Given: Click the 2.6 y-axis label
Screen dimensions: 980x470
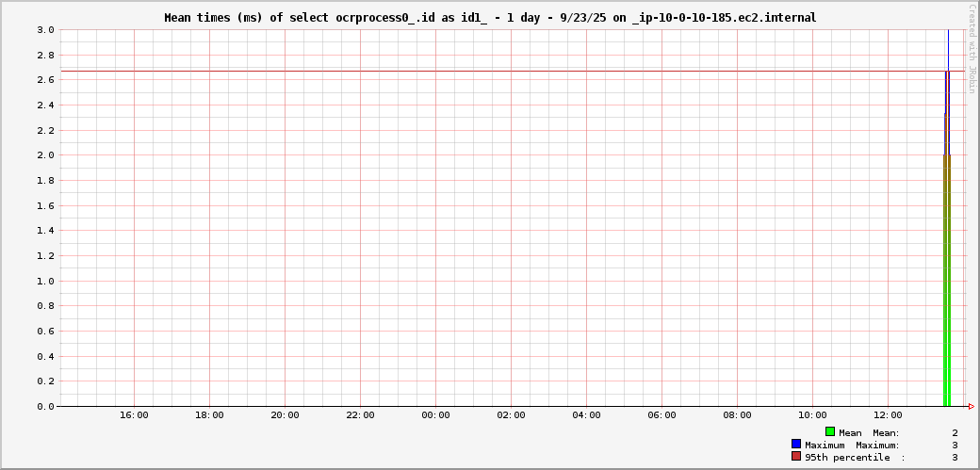Looking at the screenshot, I should (45, 80).
